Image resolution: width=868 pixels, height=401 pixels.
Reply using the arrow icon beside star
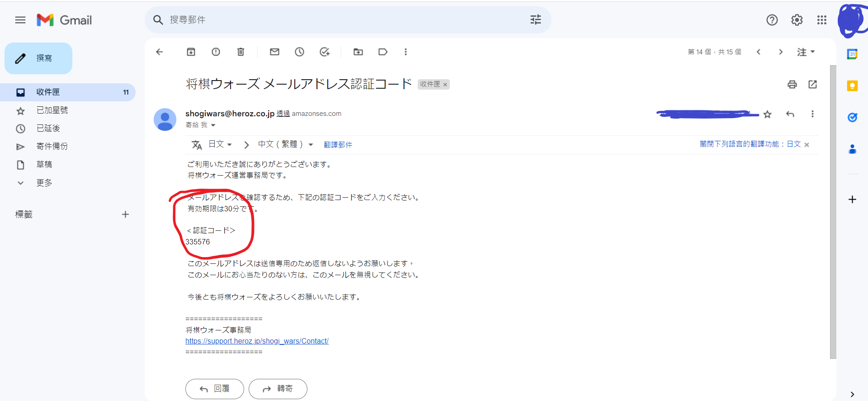(x=790, y=114)
